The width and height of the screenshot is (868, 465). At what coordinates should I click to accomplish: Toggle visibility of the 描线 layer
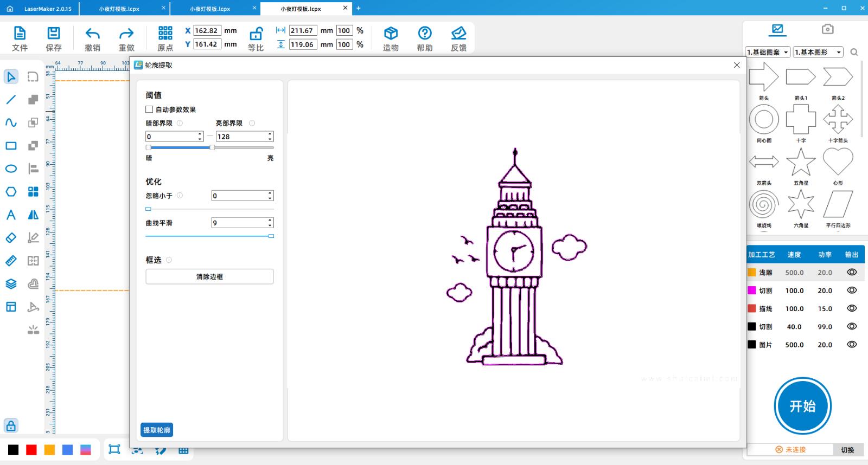(x=852, y=308)
